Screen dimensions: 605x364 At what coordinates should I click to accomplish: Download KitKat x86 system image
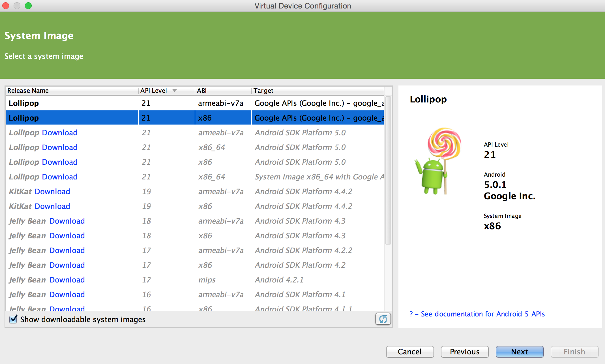(x=52, y=206)
